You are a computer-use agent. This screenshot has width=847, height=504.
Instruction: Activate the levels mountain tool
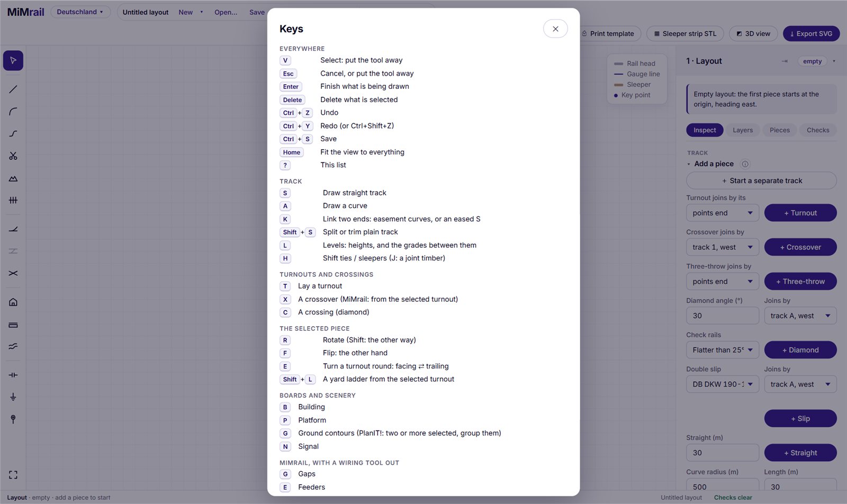[13, 178]
